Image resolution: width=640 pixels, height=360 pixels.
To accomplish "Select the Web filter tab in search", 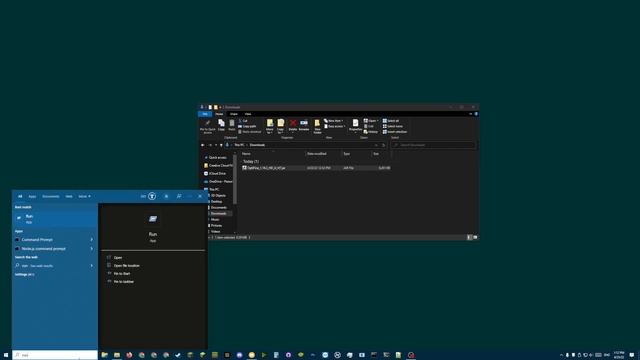I will click(x=69, y=196).
